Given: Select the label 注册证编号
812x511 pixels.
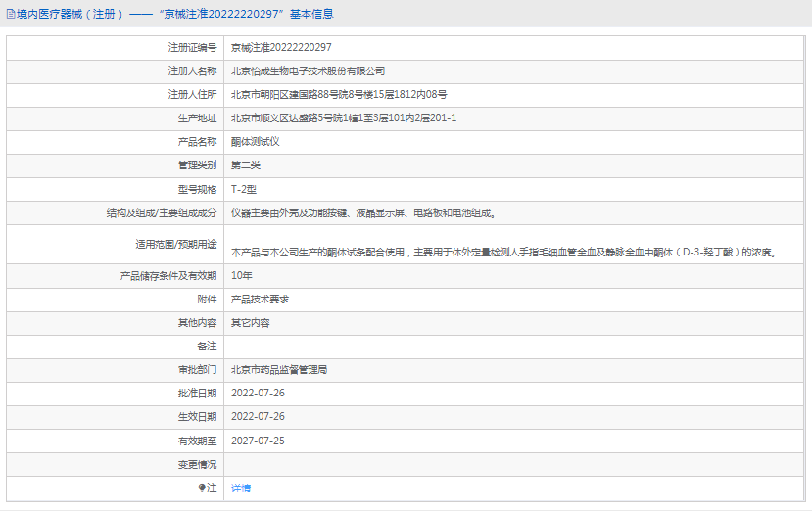Looking at the screenshot, I should (x=192, y=48).
